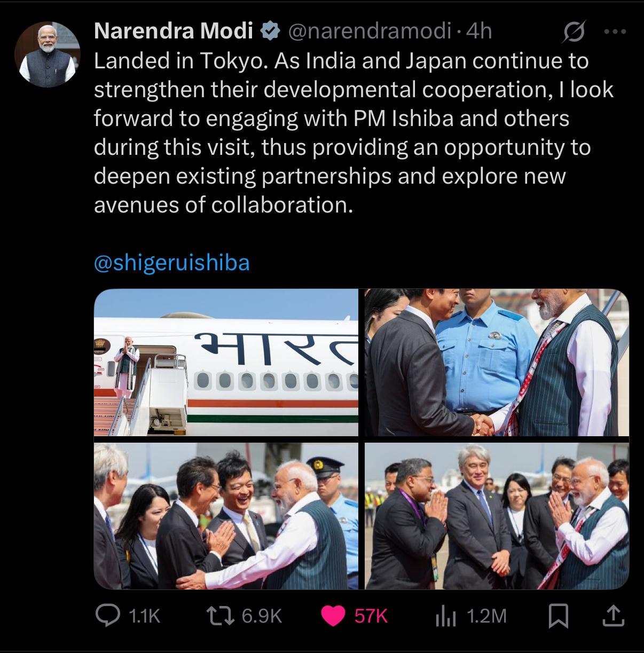
Task: Open the 4h timestamp link
Action: (x=479, y=31)
